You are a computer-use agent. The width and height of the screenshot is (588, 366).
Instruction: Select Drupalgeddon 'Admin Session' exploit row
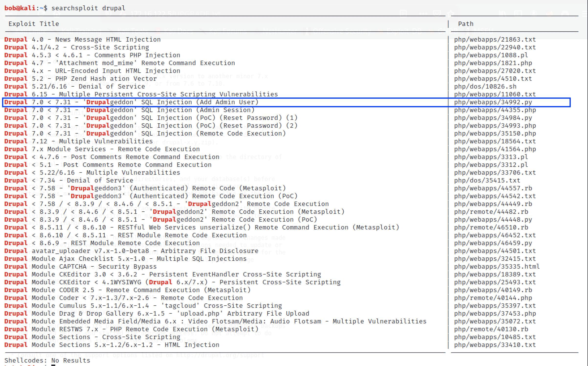[x=130, y=110]
